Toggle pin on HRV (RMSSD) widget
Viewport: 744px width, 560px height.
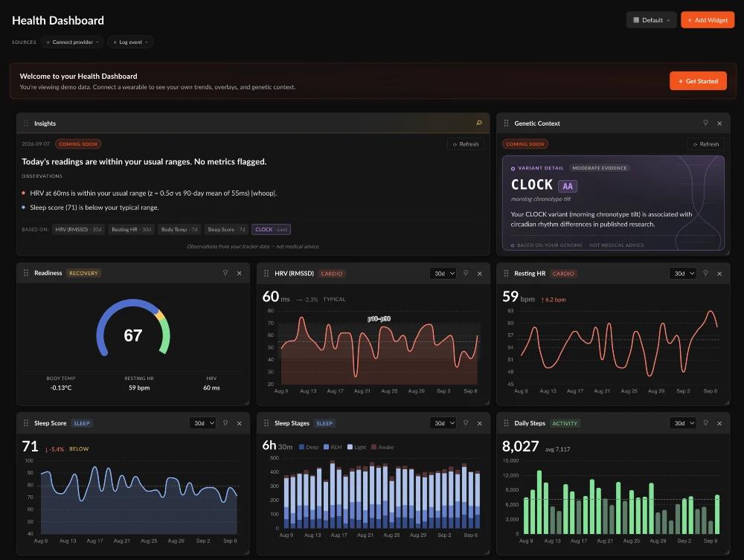(x=466, y=273)
